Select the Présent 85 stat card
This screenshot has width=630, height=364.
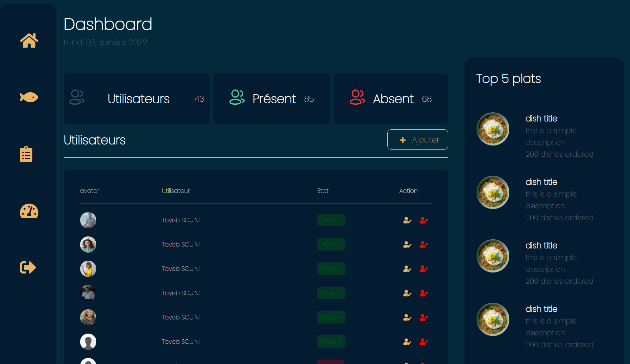pos(271,99)
